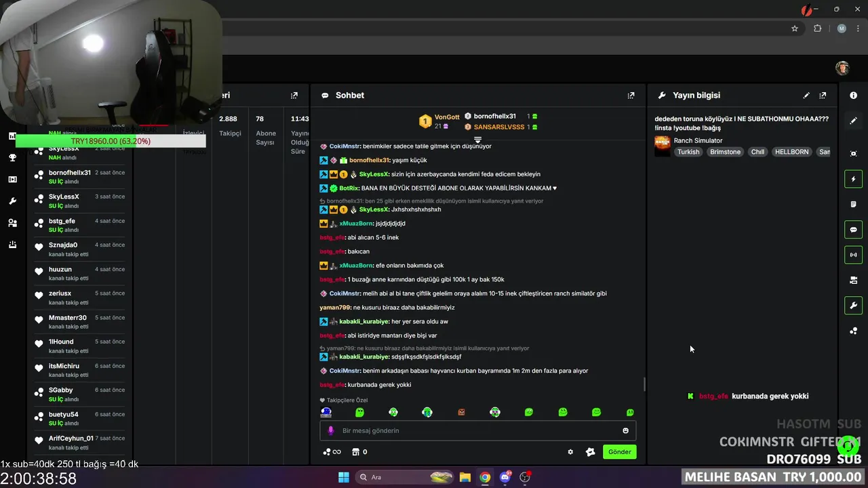
Task: Select Sznajda0 'kanalı takip etti' activity row
Action: (80, 249)
